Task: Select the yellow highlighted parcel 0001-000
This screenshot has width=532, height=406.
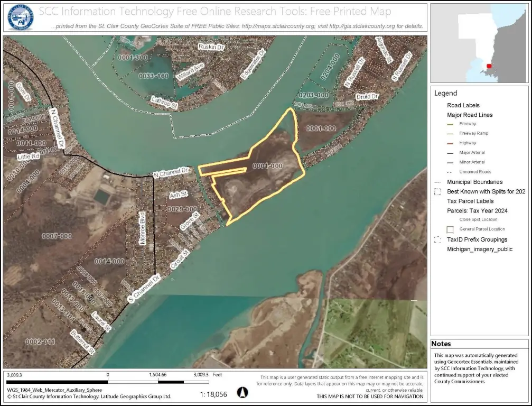Action: (264, 180)
